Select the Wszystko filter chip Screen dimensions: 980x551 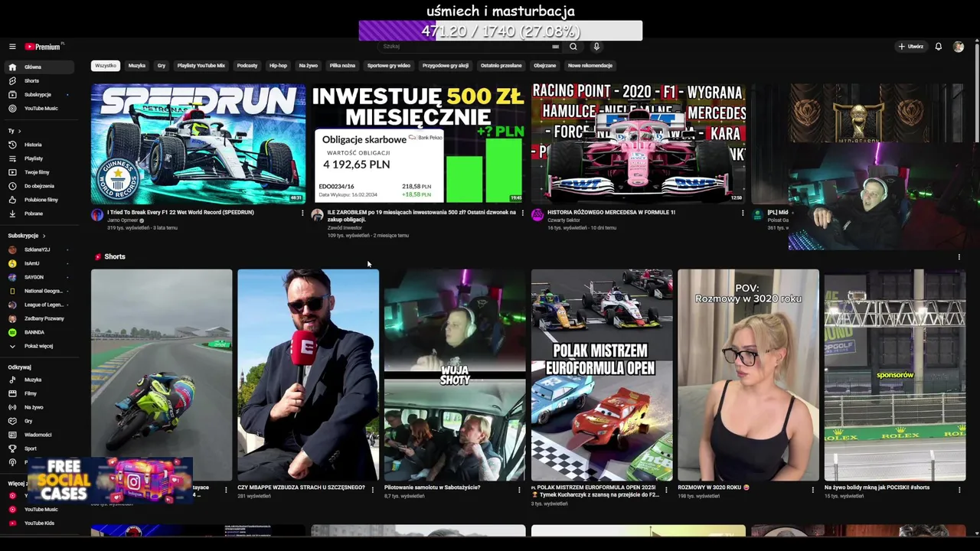pyautogui.click(x=106, y=66)
